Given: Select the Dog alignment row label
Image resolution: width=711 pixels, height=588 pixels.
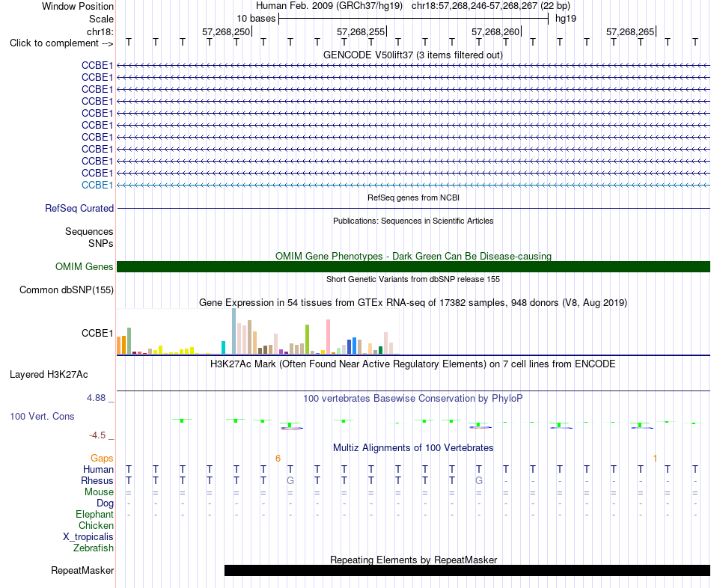Looking at the screenshot, I should pos(105,503).
